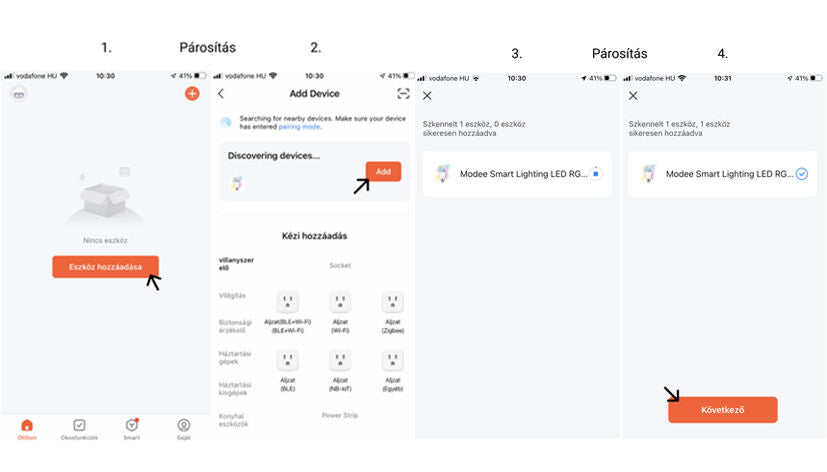Switch to the Okosfunkciók tab

79,428
